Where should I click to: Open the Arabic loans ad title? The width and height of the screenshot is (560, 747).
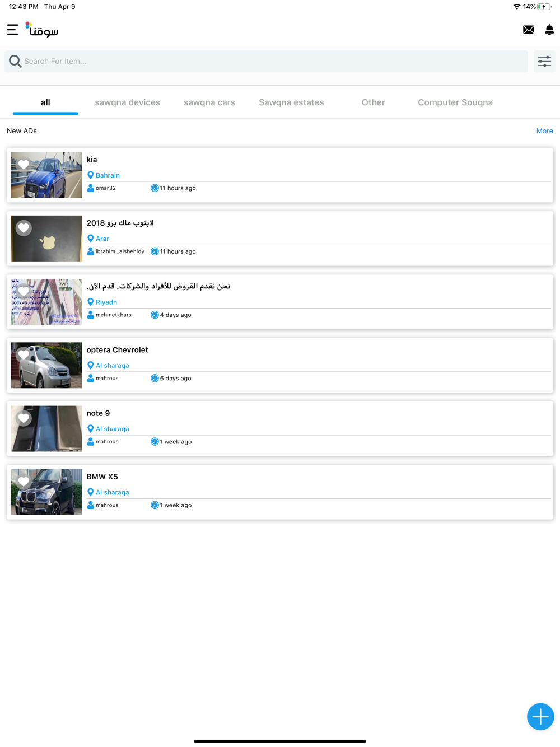pyautogui.click(x=158, y=286)
